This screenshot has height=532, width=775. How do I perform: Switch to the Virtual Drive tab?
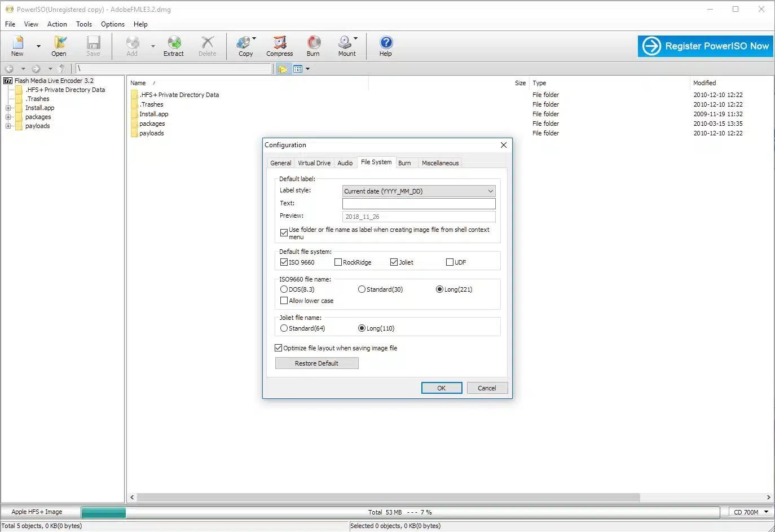314,162
